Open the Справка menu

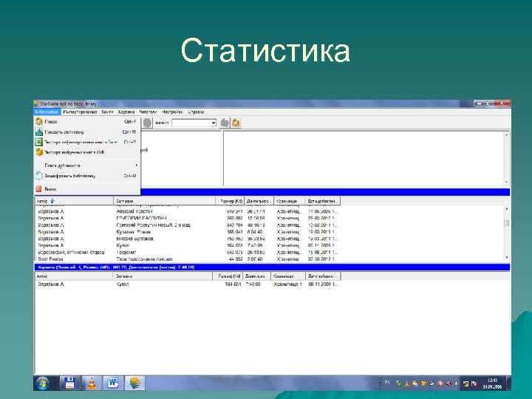[196, 112]
